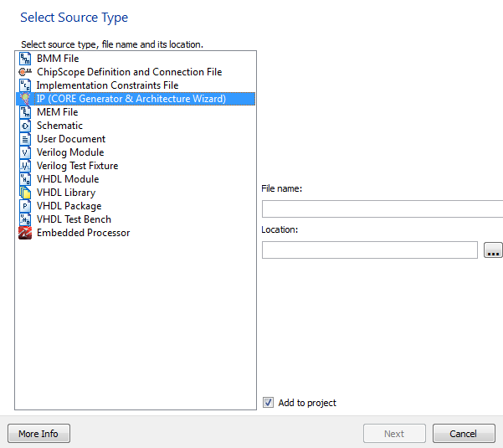
Task: Select Verilog Test Fixture entry
Action: tap(77, 166)
